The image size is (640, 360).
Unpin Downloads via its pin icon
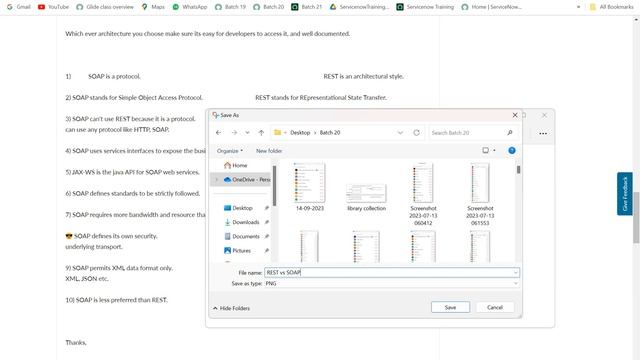(267, 222)
